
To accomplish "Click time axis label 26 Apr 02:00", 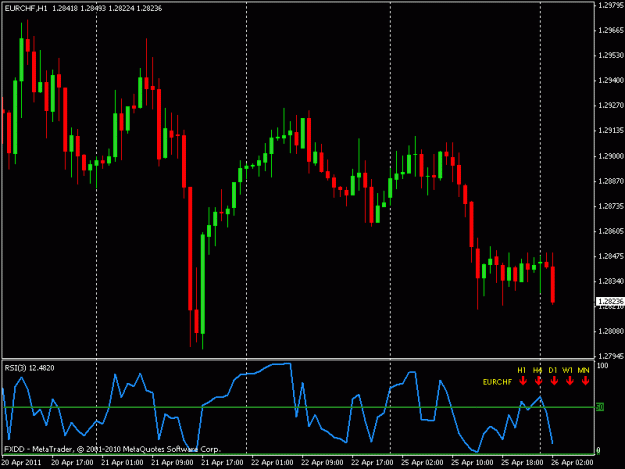I will pos(572,463).
